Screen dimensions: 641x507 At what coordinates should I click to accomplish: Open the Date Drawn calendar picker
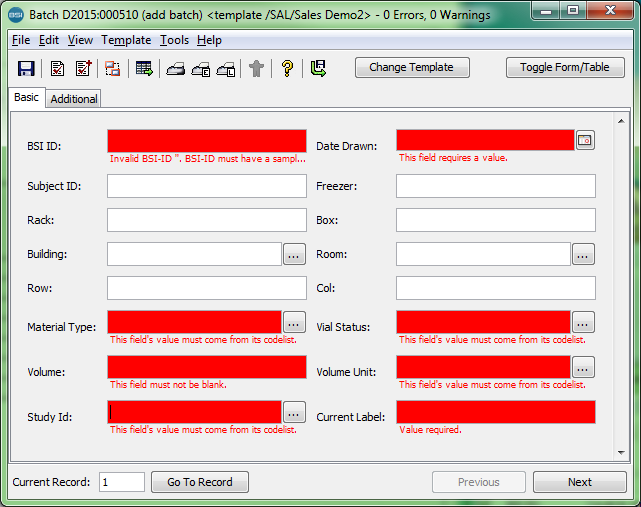click(585, 140)
